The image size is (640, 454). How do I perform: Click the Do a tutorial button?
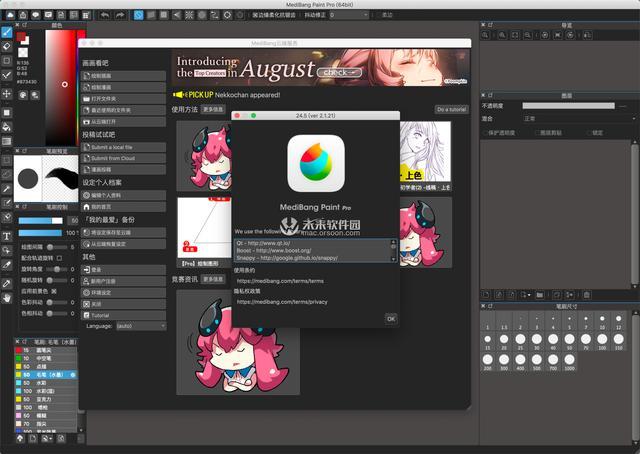(451, 109)
